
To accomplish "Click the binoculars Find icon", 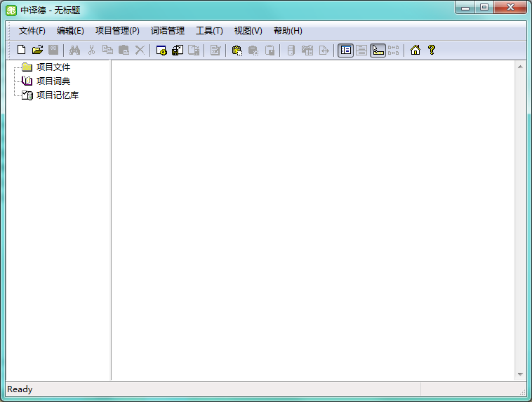I will pos(74,51).
